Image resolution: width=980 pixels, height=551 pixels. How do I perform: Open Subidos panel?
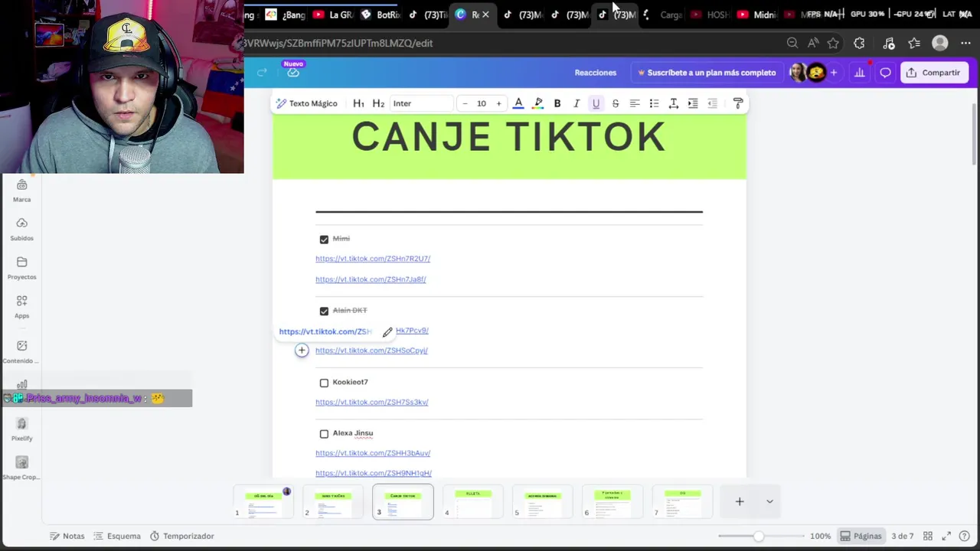pyautogui.click(x=21, y=229)
